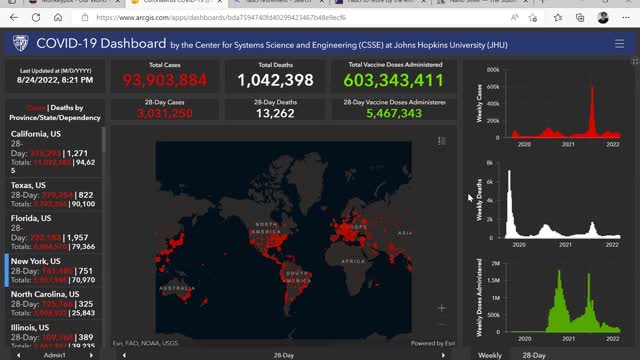Click the state list scrollbar
Screen dimensions: 640x360
click(104, 140)
